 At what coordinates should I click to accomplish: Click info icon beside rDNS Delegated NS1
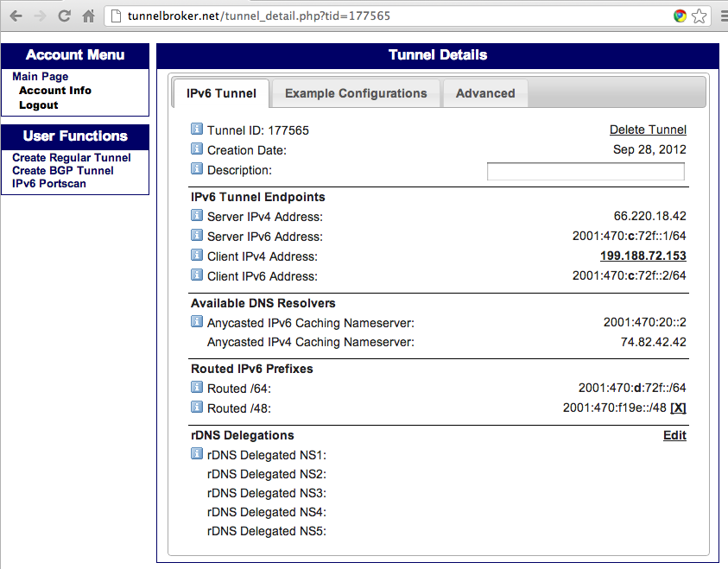tap(197, 455)
